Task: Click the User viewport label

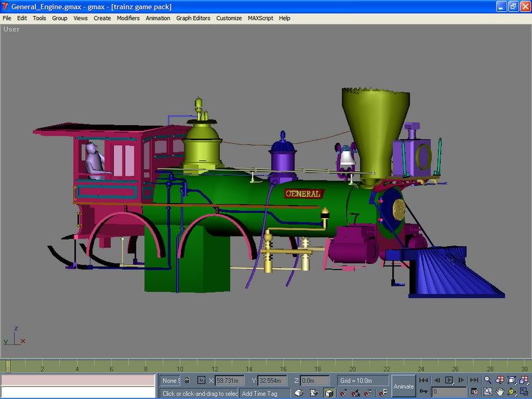Action: tap(11, 29)
